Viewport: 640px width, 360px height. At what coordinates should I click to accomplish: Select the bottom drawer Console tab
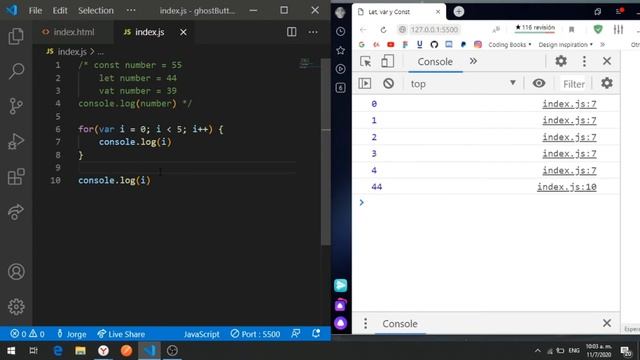[400, 324]
